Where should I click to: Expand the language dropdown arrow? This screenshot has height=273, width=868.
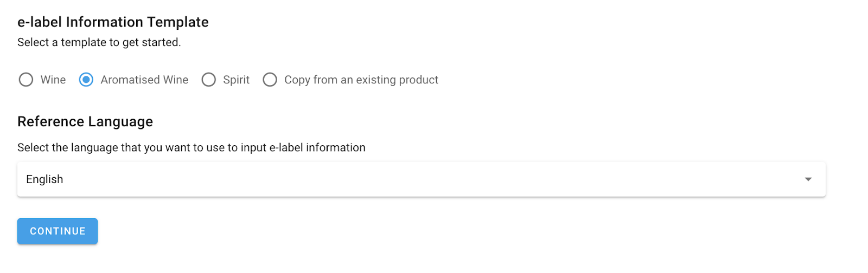(x=808, y=179)
